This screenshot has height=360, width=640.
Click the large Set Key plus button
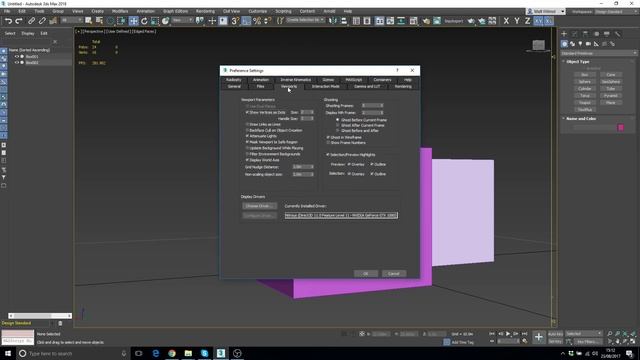tap(539, 337)
